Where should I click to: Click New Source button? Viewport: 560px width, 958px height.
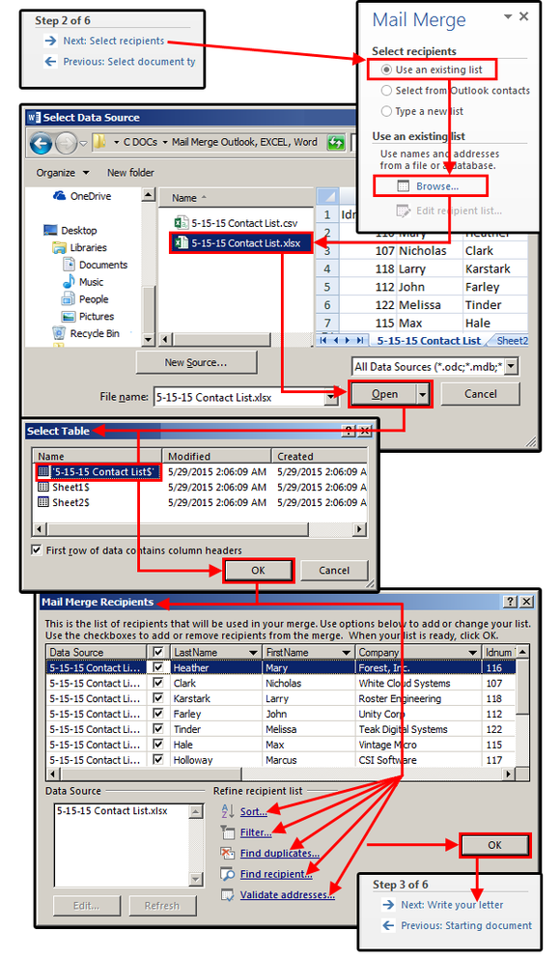[196, 362]
